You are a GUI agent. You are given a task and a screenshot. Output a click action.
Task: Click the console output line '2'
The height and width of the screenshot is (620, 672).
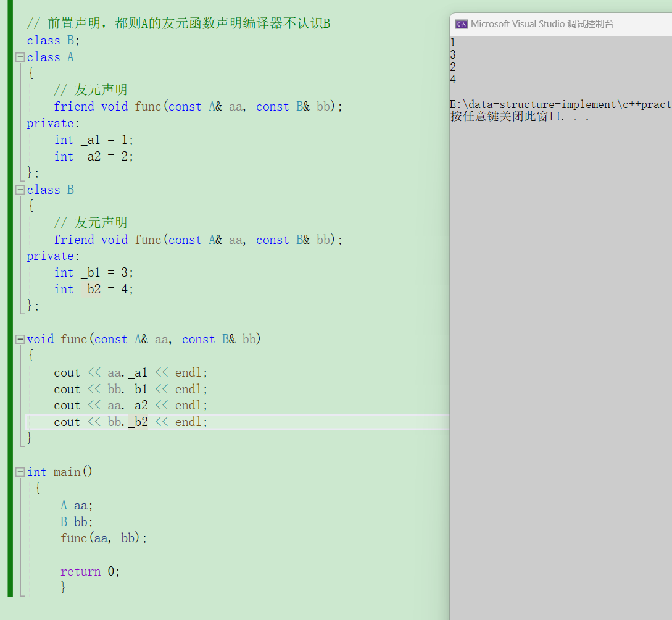[453, 67]
